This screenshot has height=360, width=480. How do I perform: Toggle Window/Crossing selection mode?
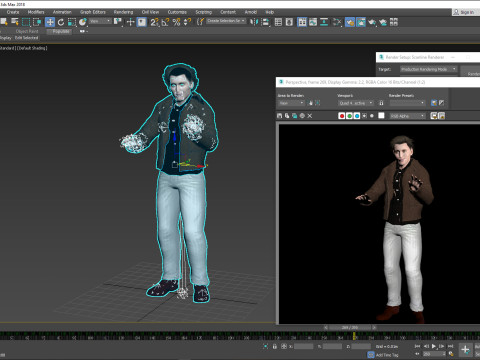pos(37,22)
